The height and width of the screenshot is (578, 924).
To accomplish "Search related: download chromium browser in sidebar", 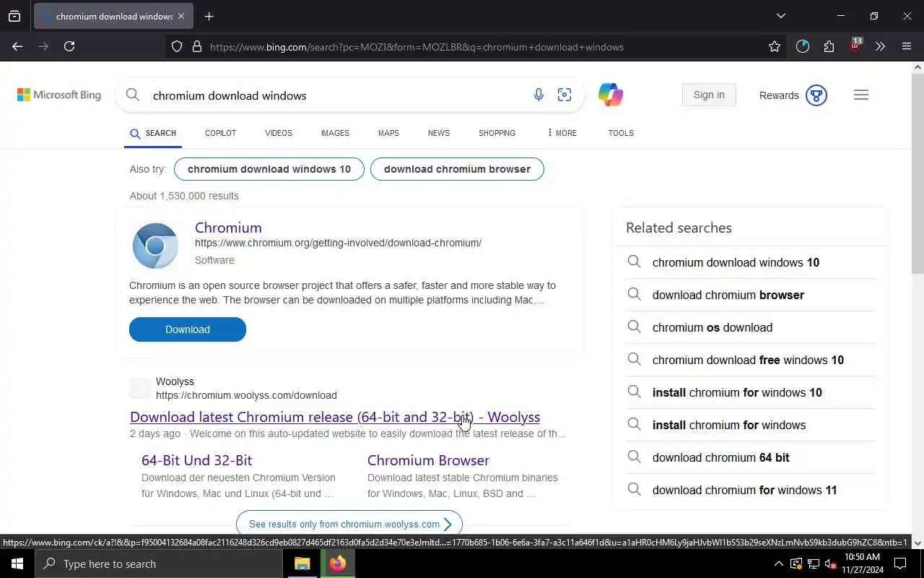I will tap(751, 295).
